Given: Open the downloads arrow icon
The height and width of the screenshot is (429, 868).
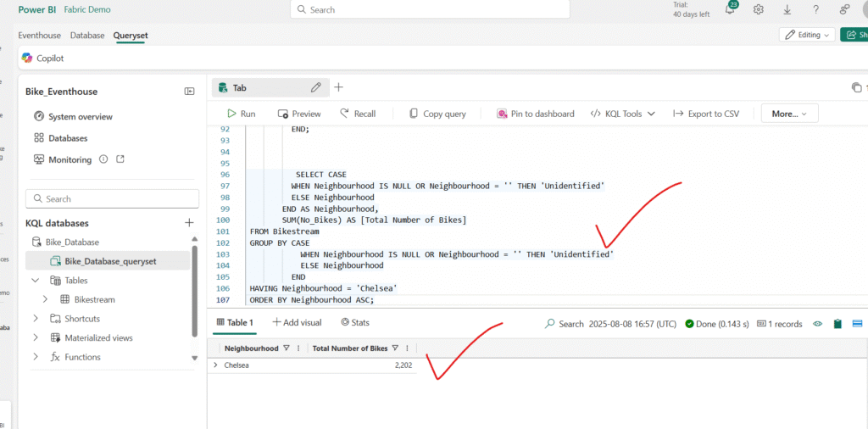Looking at the screenshot, I should 787,9.
